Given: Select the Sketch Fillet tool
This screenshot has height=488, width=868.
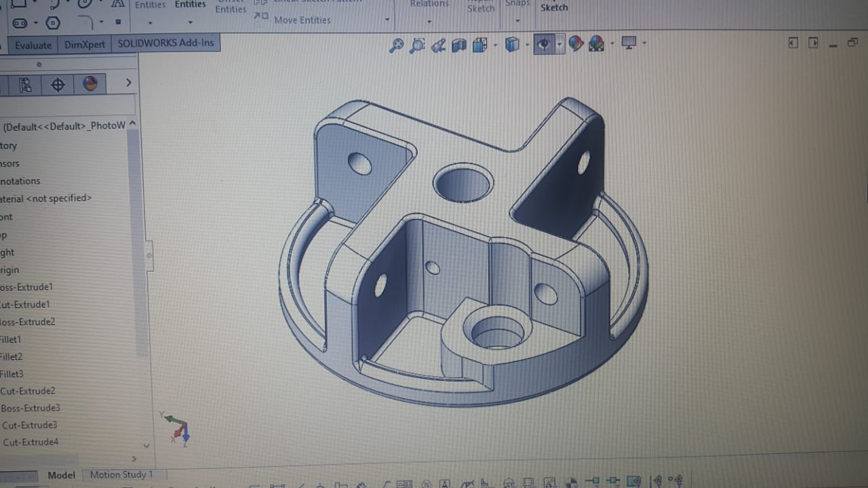Looking at the screenshot, I should point(86,22).
